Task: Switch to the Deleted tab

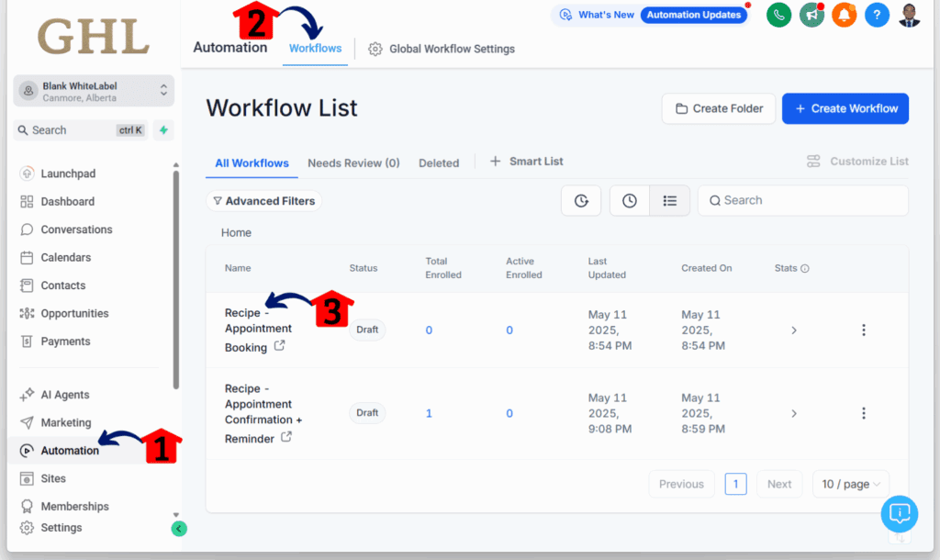Action: pos(439,163)
